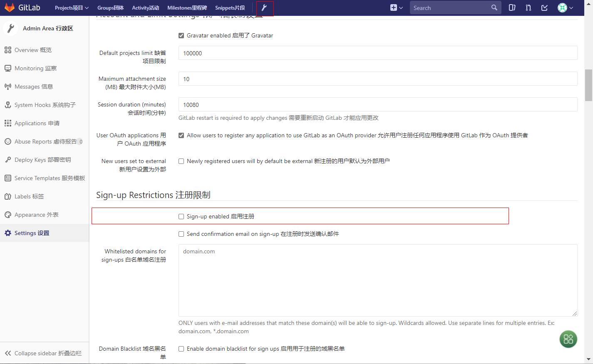
Task: Select Milestones in the top menu
Action: [x=187, y=7]
